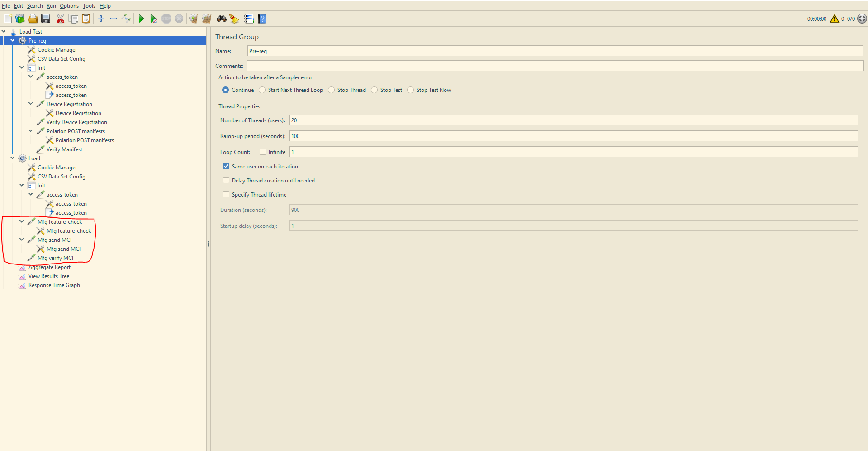Save the test plan with the disk icon
868x451 pixels.
46,19
